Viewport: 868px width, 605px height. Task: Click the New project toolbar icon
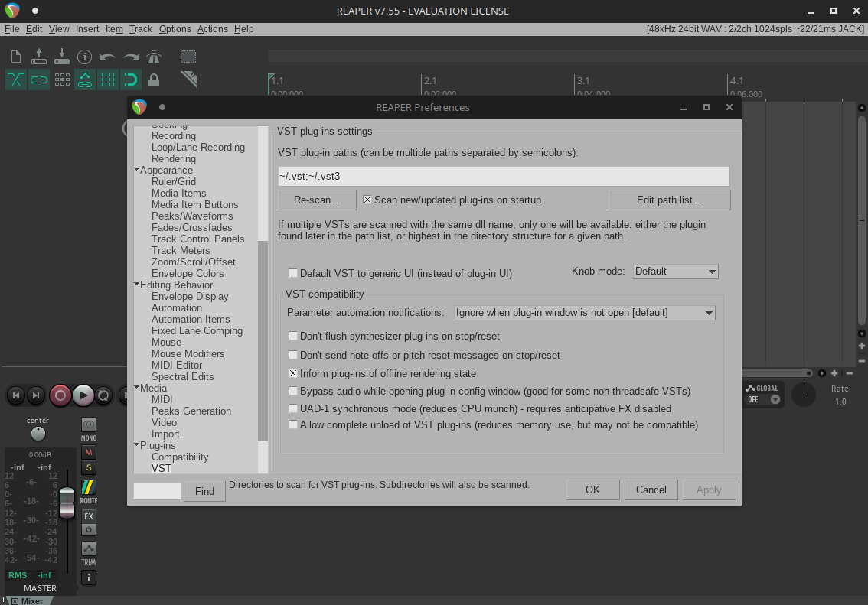click(x=16, y=57)
